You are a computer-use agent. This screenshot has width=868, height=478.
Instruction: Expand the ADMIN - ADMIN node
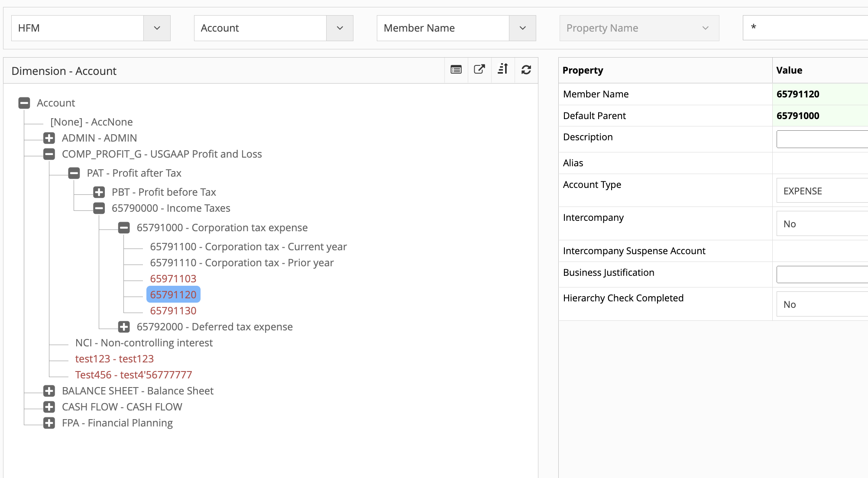(49, 138)
